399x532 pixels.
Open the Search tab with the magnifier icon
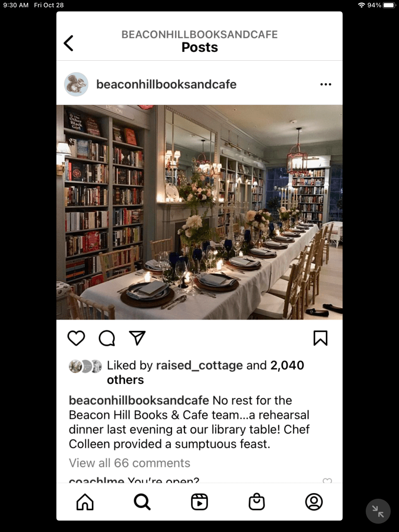click(142, 502)
